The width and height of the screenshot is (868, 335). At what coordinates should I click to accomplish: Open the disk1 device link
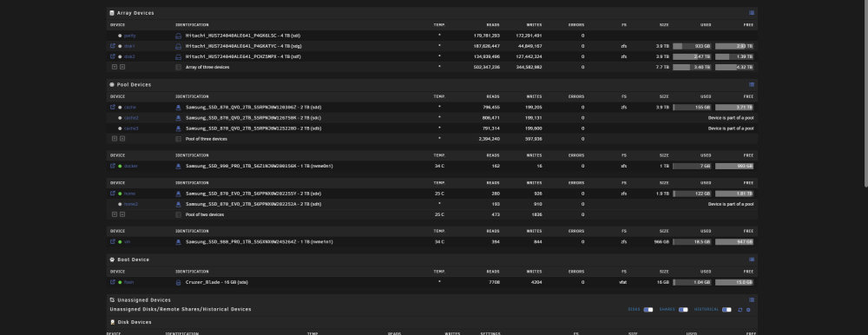(129, 46)
